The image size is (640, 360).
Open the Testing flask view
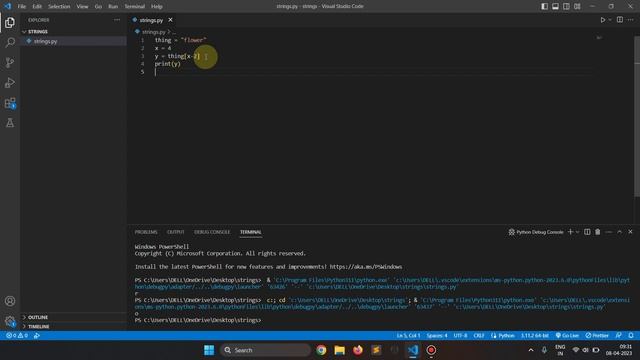pos(10,123)
